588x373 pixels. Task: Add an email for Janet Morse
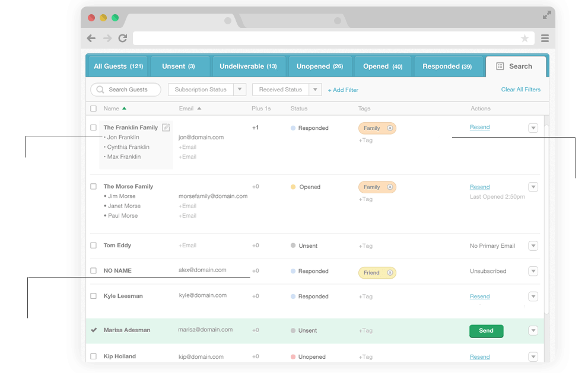pos(187,206)
